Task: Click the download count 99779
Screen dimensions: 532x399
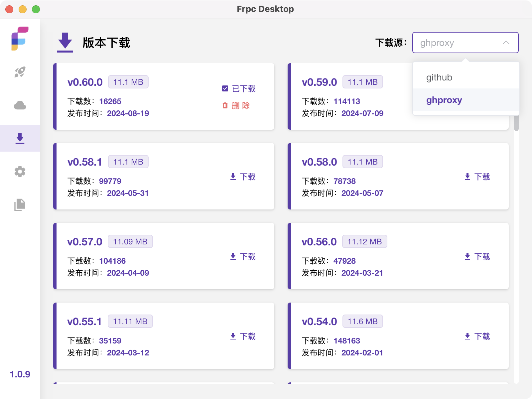Action: pyautogui.click(x=110, y=181)
